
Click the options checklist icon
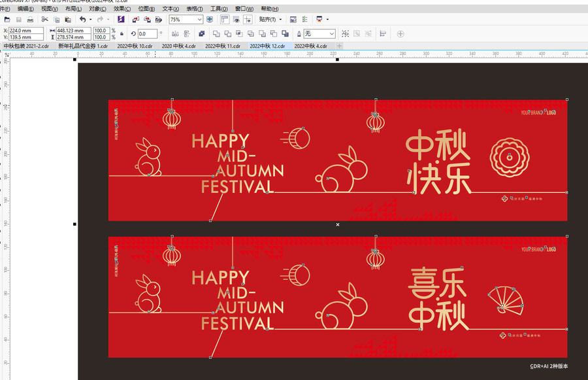[304, 20]
